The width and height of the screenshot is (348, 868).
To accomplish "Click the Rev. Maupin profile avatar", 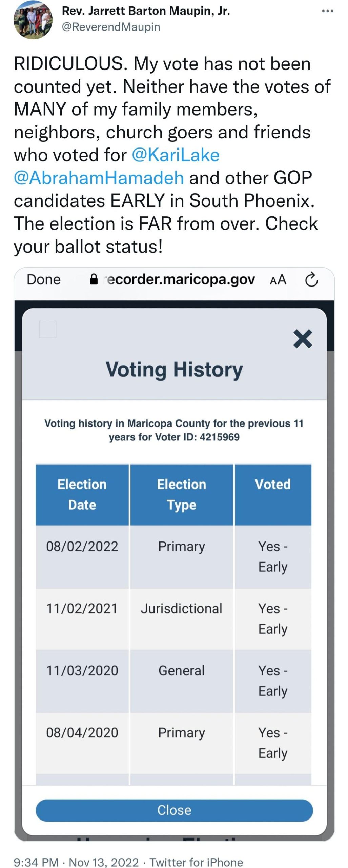I will pyautogui.click(x=33, y=19).
